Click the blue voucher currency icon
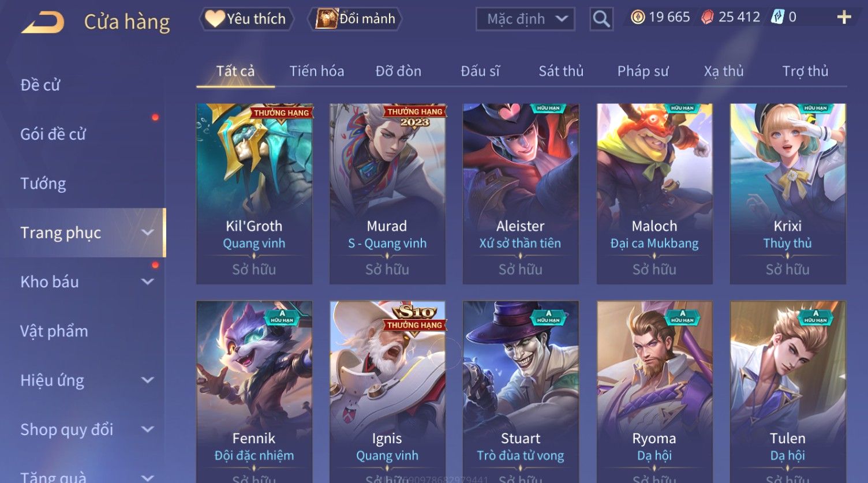 777,17
